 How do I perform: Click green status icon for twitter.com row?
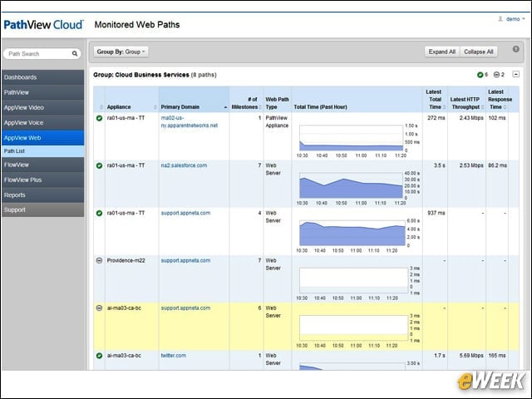[99, 356]
